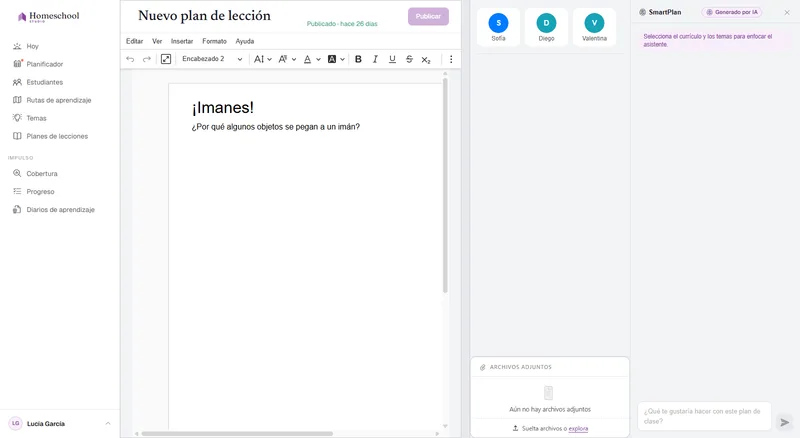Screen dimensions: 800x438
Task: Click the ¡Imanes! heading in the document
Action: coord(223,108)
